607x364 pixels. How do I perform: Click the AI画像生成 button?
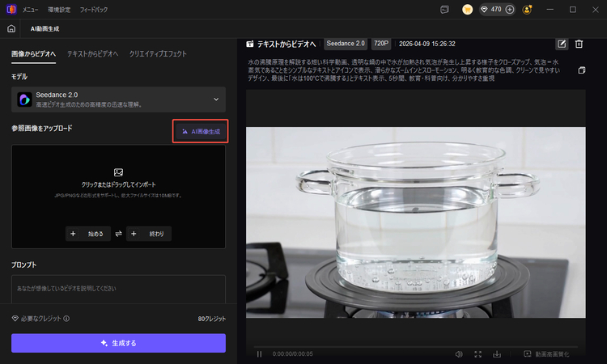click(201, 132)
